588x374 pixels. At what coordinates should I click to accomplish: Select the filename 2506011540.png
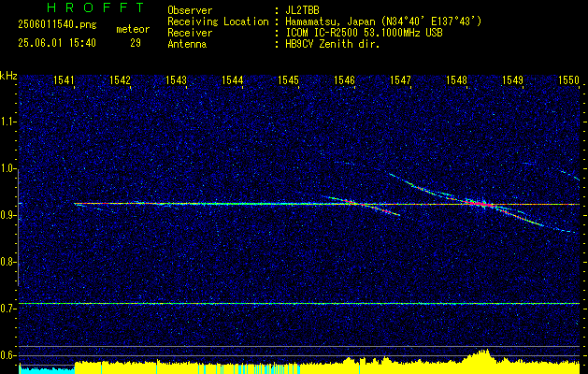57,25
